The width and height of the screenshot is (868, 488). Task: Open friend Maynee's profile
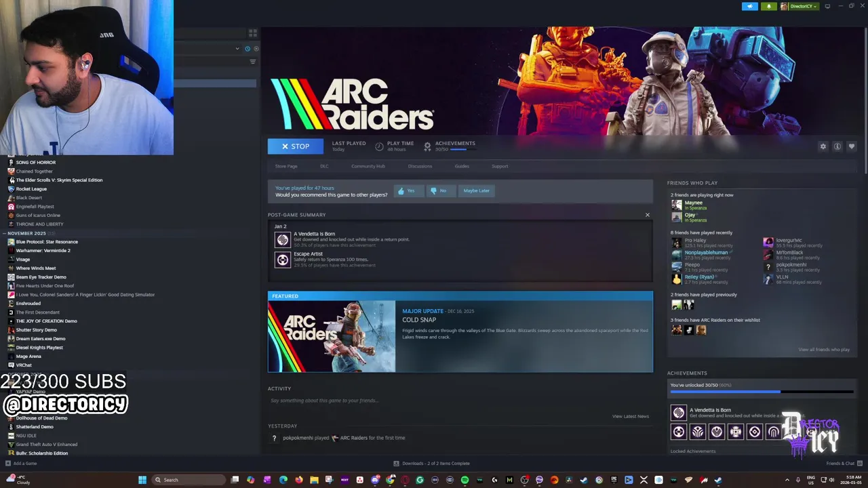[694, 203]
